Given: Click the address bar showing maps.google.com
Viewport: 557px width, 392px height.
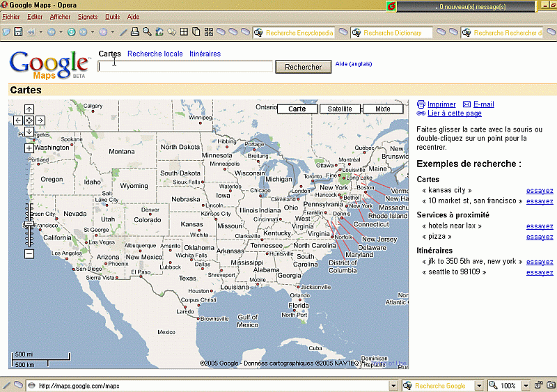Looking at the screenshot, I should tap(212, 386).
